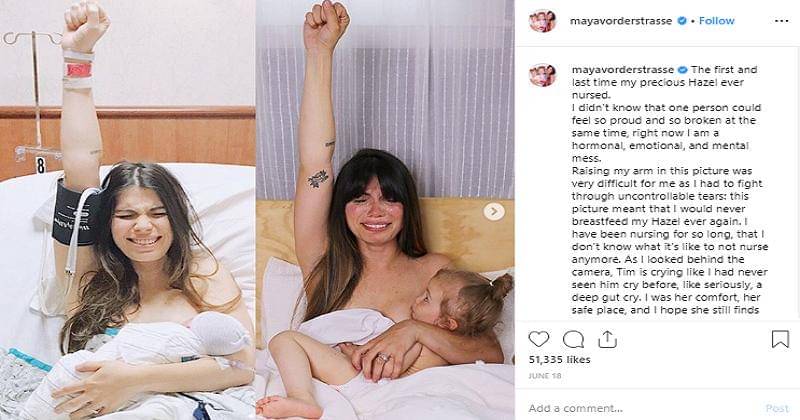Open mayavorderstrasse username in the caption
The image size is (800, 420).
click(622, 70)
